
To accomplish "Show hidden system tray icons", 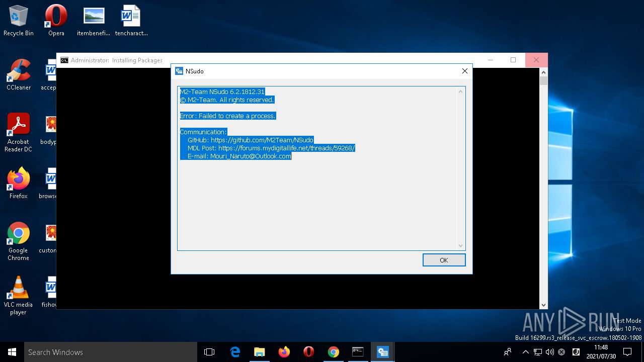I will 526,352.
